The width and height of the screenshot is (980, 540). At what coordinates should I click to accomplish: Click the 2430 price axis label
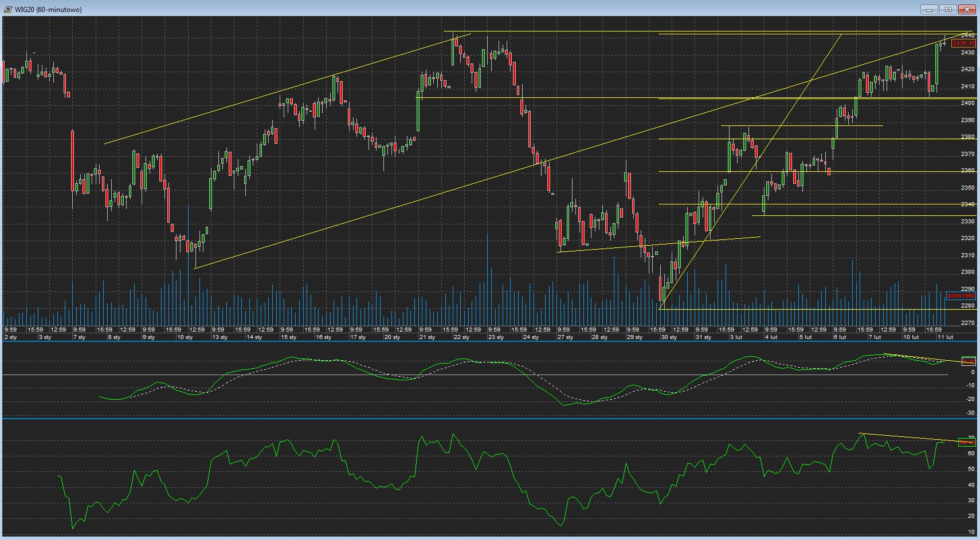(967, 53)
